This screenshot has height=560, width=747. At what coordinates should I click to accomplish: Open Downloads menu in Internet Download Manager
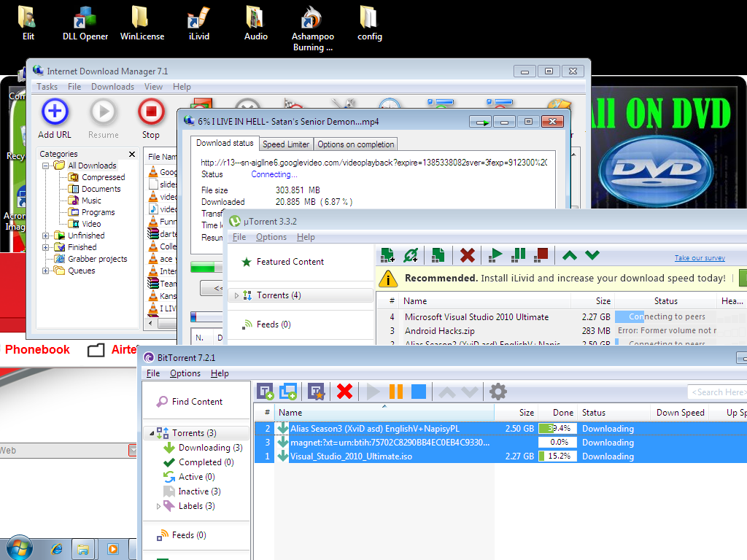(112, 87)
